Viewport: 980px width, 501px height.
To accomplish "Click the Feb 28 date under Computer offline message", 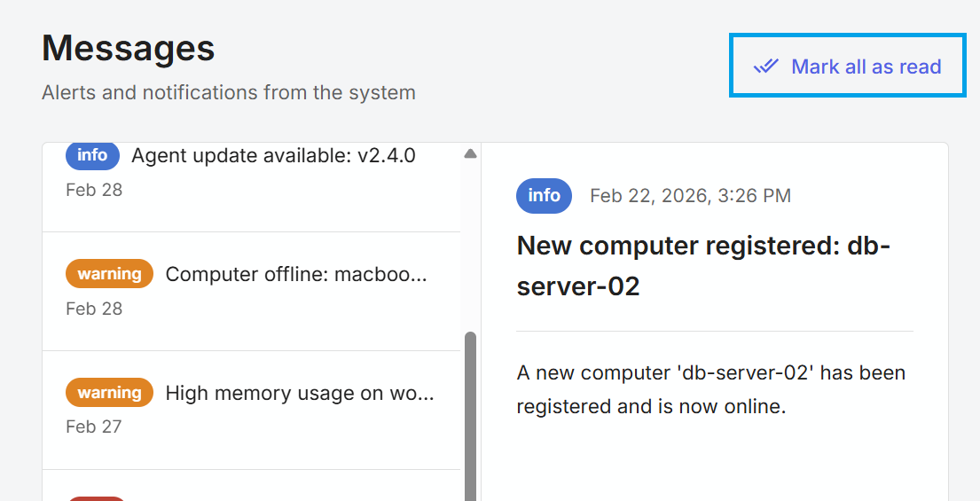I will coord(94,309).
